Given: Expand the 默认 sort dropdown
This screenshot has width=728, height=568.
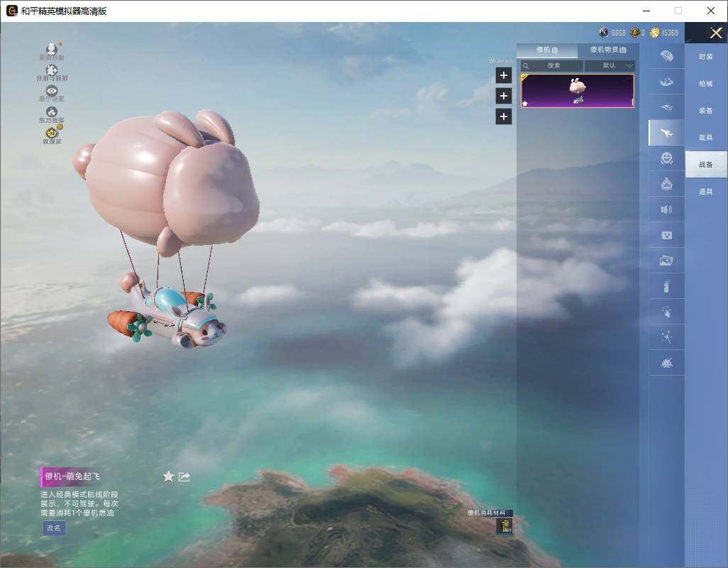Looking at the screenshot, I should pos(610,65).
